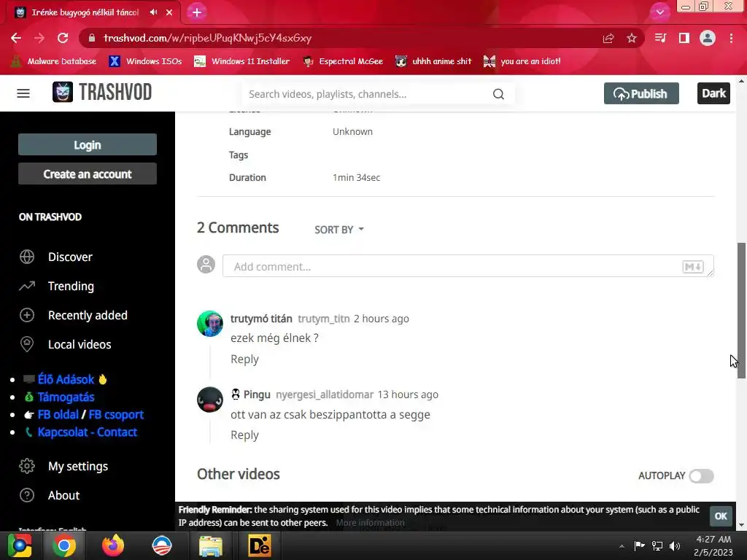The image size is (747, 560).
Task: Open My settings
Action: coord(78,466)
